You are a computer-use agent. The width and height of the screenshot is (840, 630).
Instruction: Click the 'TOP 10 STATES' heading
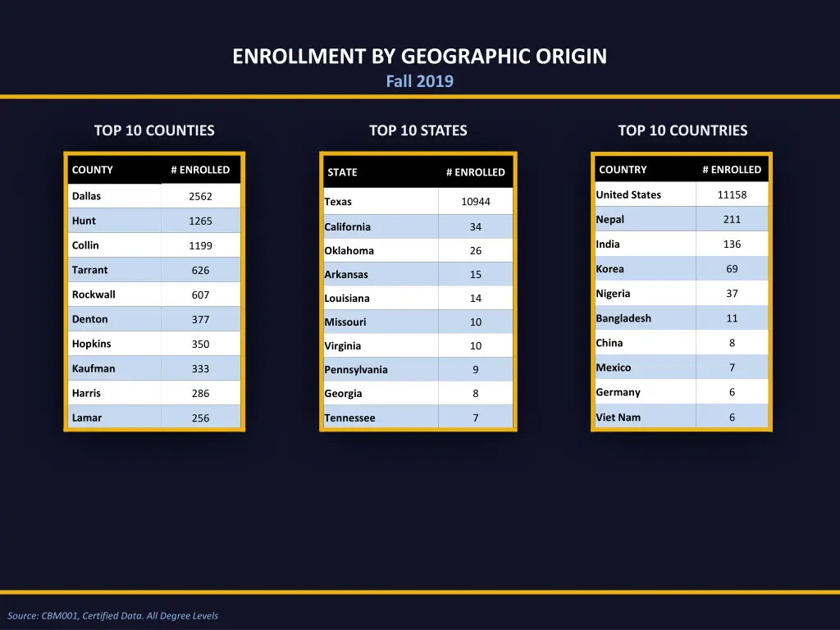pos(418,130)
